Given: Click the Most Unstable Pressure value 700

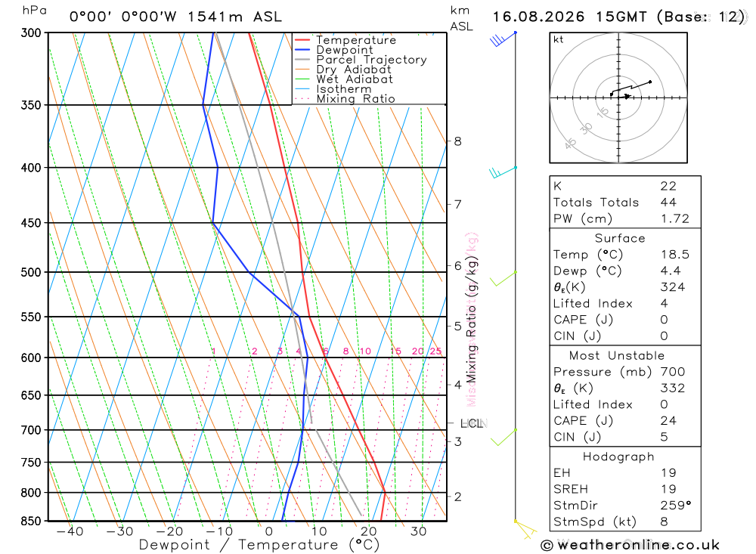Looking at the screenshot, I should (x=673, y=372).
